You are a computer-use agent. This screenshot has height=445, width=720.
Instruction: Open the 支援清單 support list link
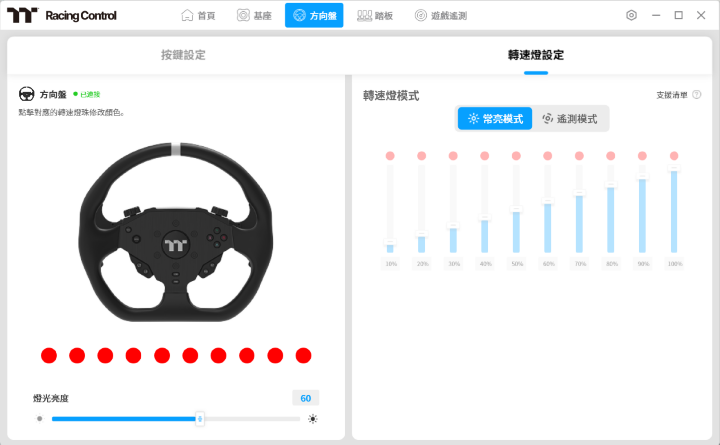point(671,95)
